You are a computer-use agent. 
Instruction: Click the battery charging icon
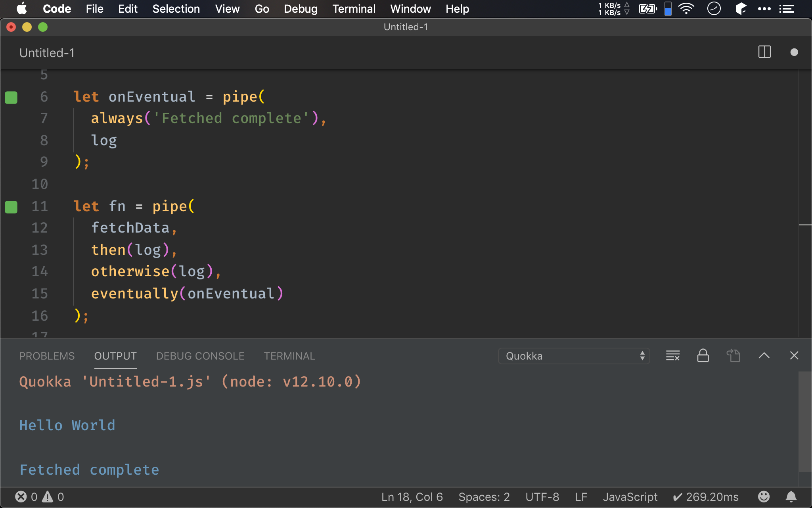(x=648, y=9)
